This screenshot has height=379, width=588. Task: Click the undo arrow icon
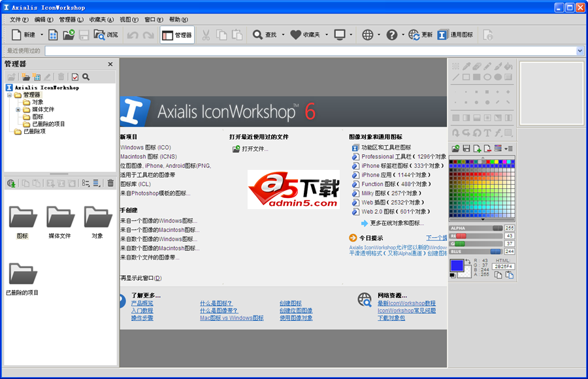pos(133,35)
